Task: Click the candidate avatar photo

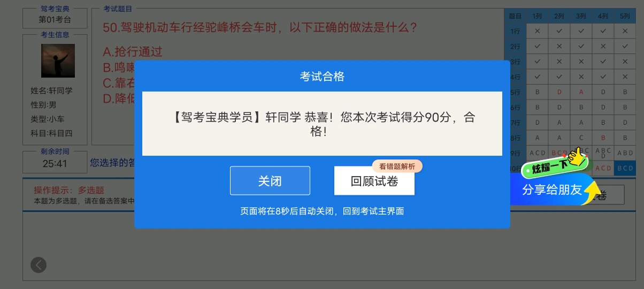Action: [58, 60]
